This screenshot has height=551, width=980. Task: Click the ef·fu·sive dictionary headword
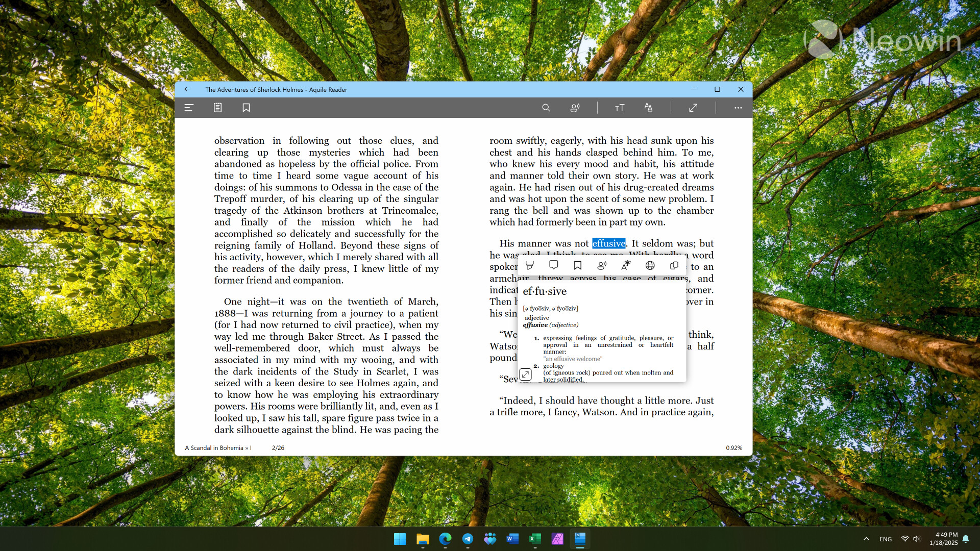[x=545, y=291]
